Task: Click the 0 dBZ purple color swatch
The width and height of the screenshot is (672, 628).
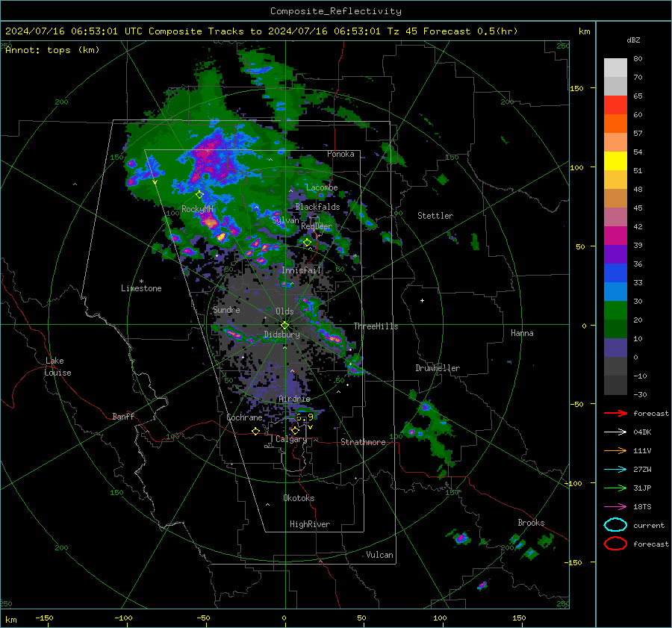Action: [x=615, y=347]
